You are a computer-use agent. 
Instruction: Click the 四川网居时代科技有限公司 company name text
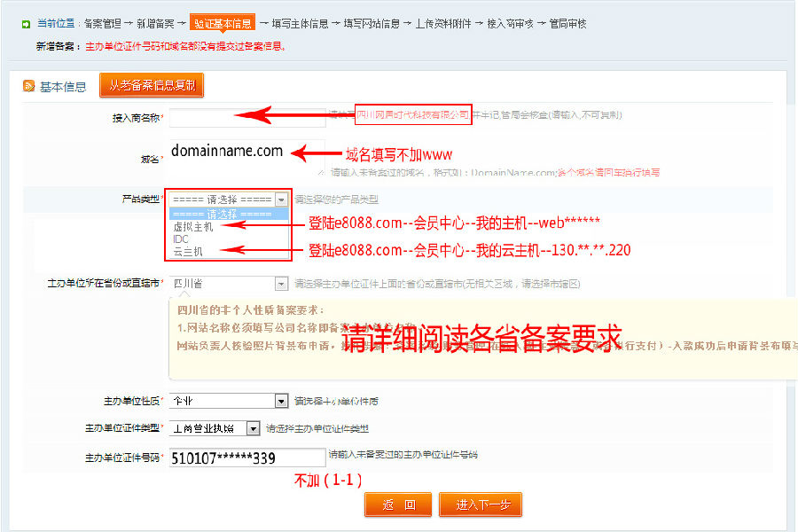click(x=412, y=114)
